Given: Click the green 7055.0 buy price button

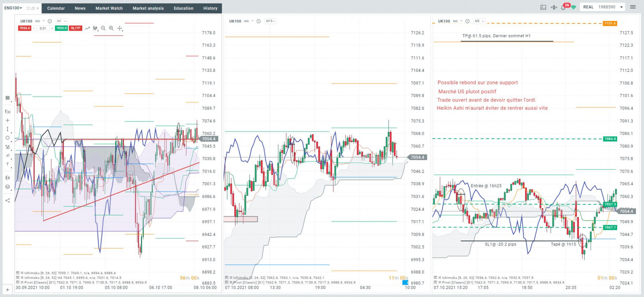Looking at the screenshot, I should [61, 28].
